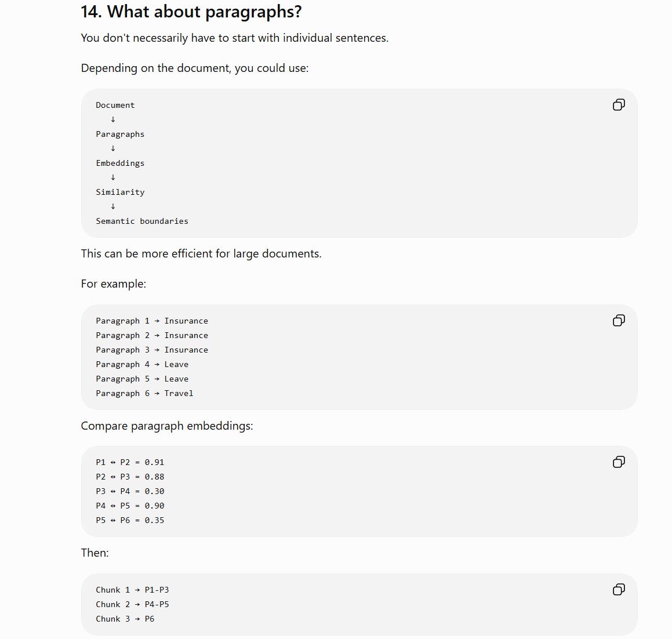Click the 'Paragraph 6 → Travel' line
Image resolution: width=672 pixels, height=639 pixels.
(x=144, y=393)
